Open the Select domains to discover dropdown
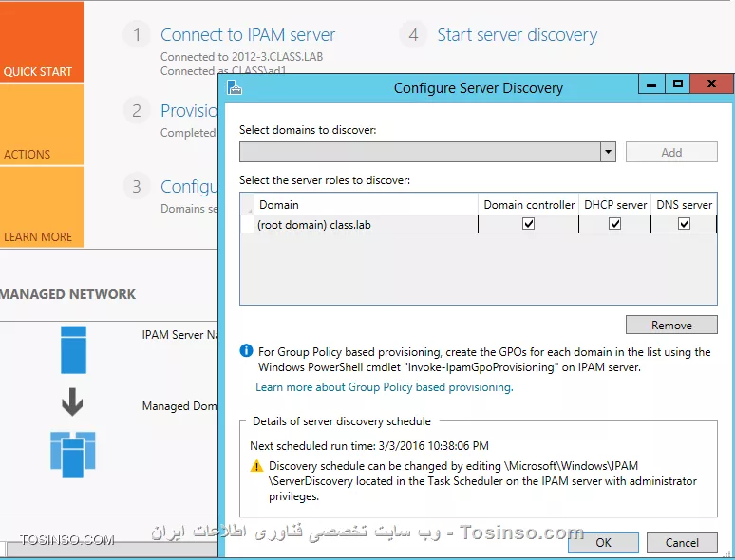 tap(608, 152)
